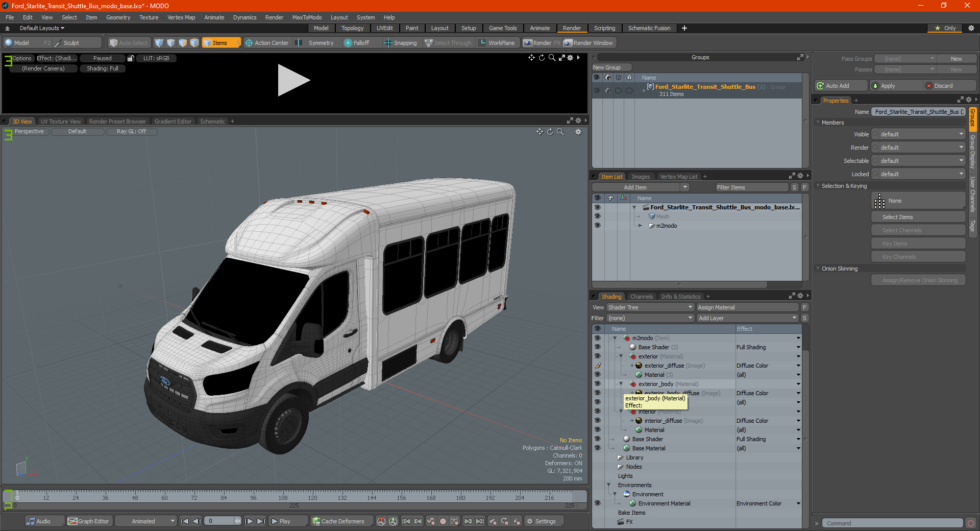Screen dimensions: 980x531
Task: Activate Items selection mode
Action: [x=220, y=43]
